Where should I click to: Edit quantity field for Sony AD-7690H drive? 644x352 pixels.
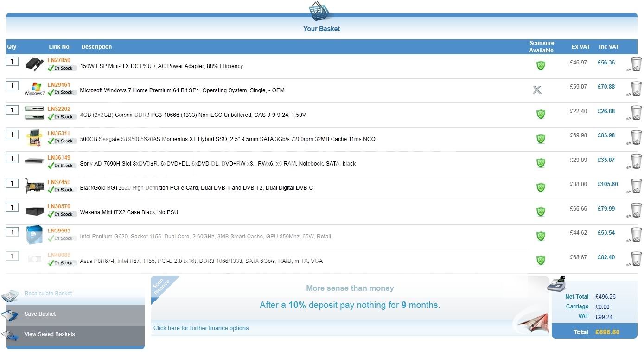(12, 159)
